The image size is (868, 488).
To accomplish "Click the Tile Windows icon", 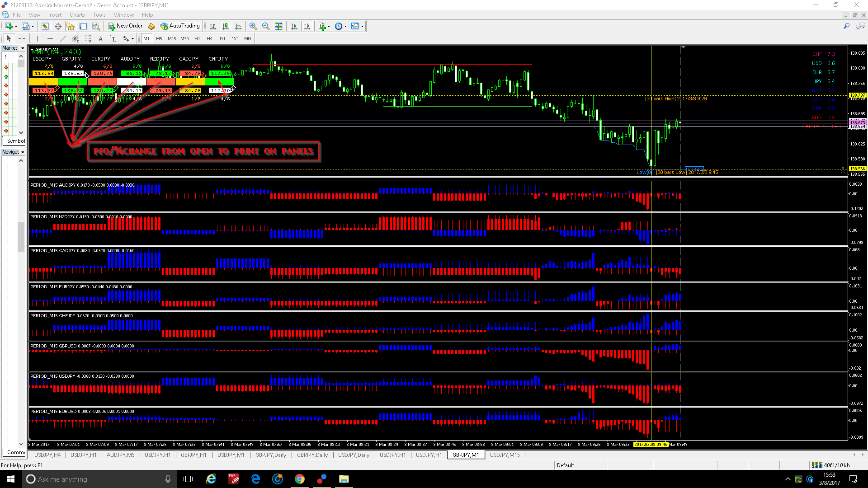I will (278, 26).
